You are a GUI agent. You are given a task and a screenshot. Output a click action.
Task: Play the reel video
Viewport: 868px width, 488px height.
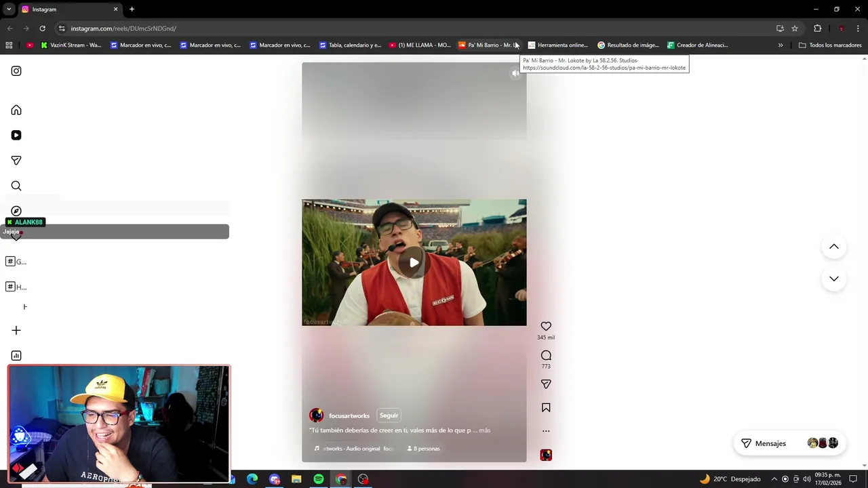pos(414,262)
